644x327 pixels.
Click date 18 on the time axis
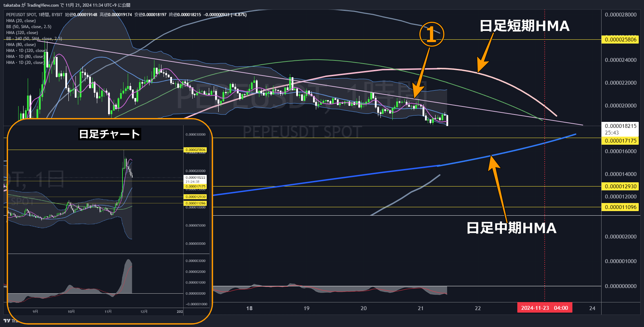(x=250, y=308)
